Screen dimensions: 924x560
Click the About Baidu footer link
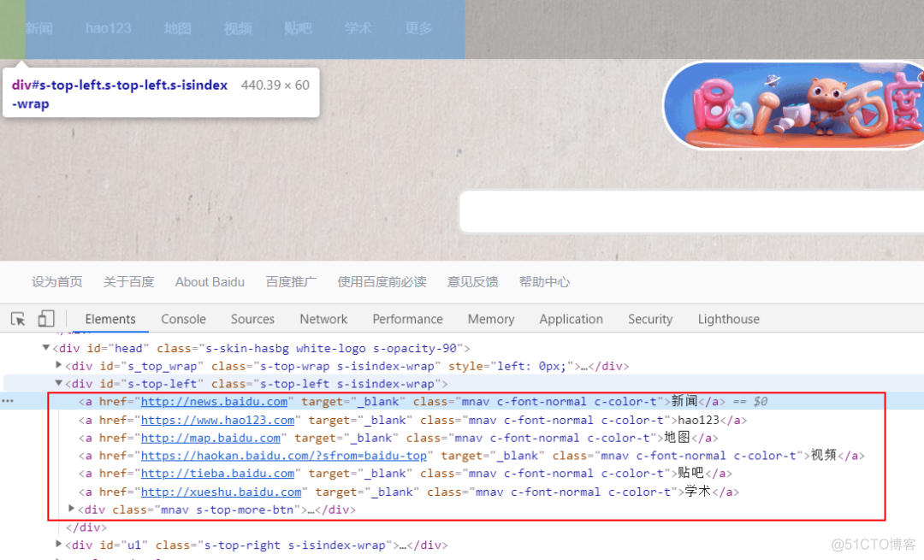point(210,281)
